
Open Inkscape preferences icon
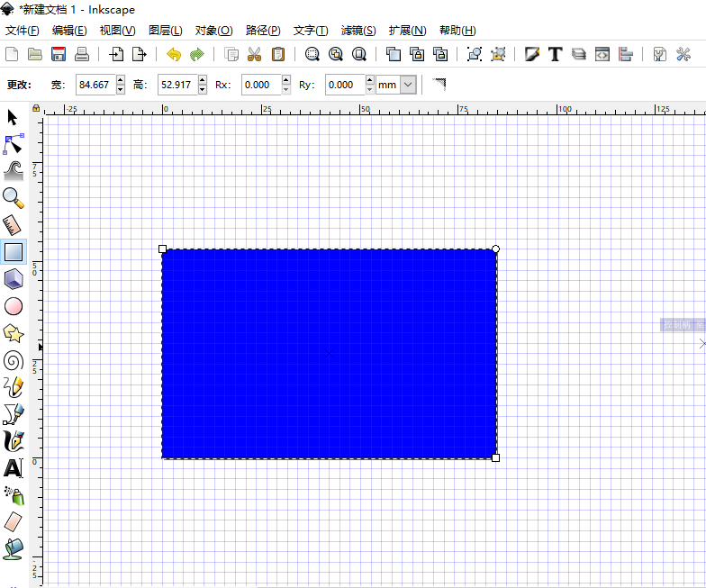pos(683,54)
